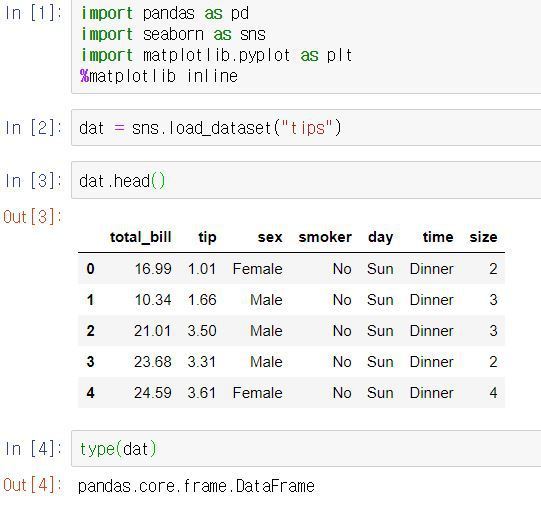Viewport: 541px width, 509px height.
Task: Click size value 4 in row 4
Action: point(493,393)
